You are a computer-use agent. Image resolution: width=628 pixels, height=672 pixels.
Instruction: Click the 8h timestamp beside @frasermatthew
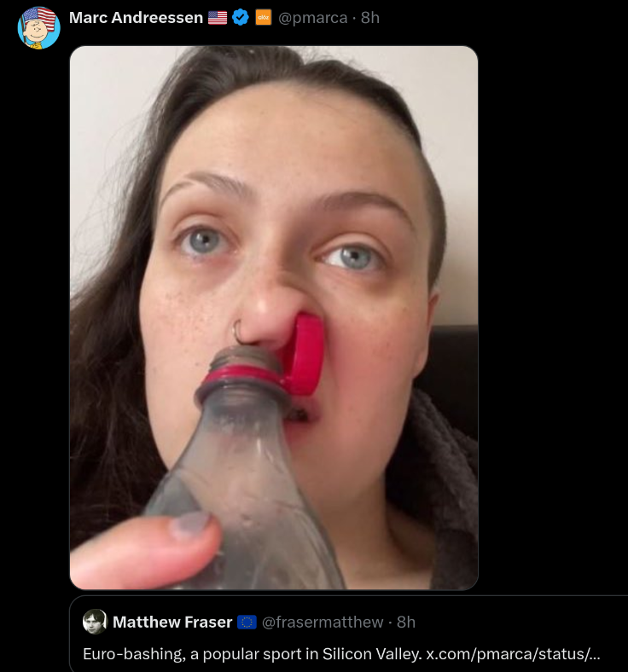[406, 623]
